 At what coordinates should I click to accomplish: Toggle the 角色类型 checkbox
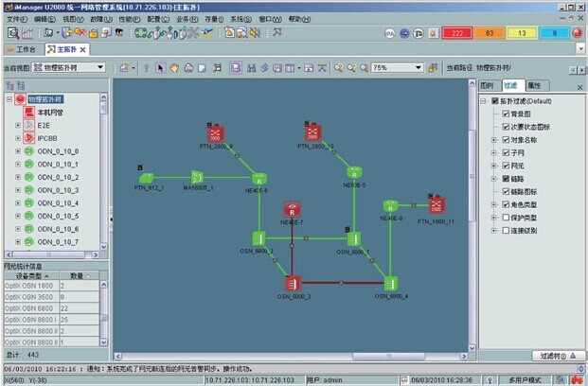click(x=506, y=204)
